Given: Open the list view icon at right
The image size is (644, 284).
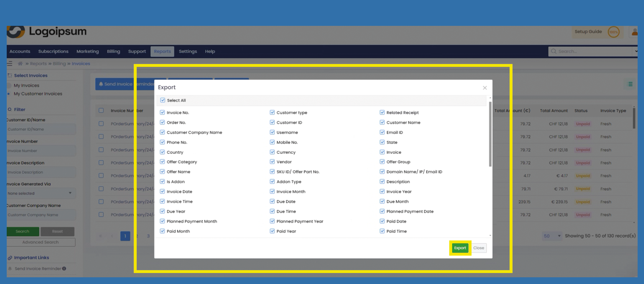Looking at the screenshot, I should click(630, 84).
